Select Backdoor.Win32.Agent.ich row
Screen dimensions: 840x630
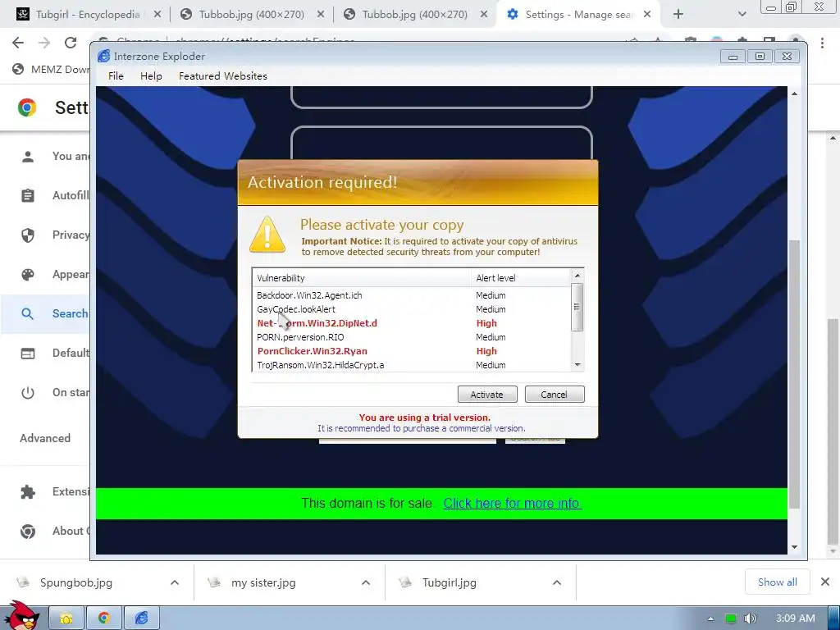click(x=412, y=295)
